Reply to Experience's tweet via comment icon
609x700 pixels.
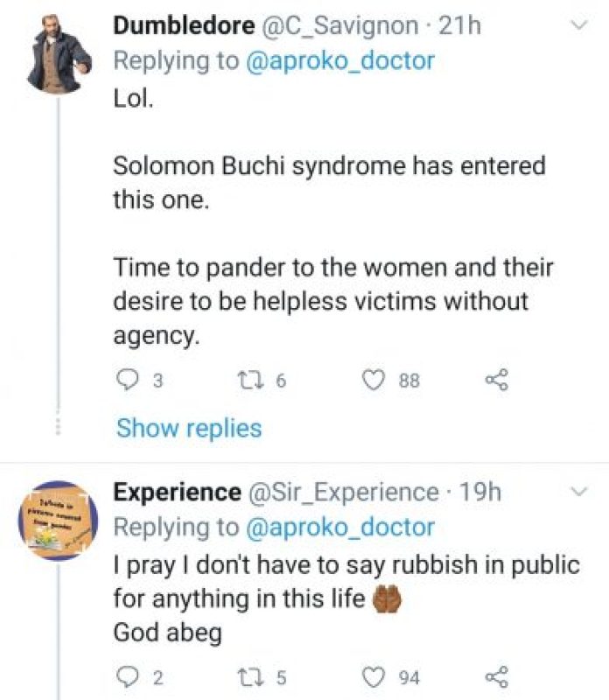(x=125, y=676)
